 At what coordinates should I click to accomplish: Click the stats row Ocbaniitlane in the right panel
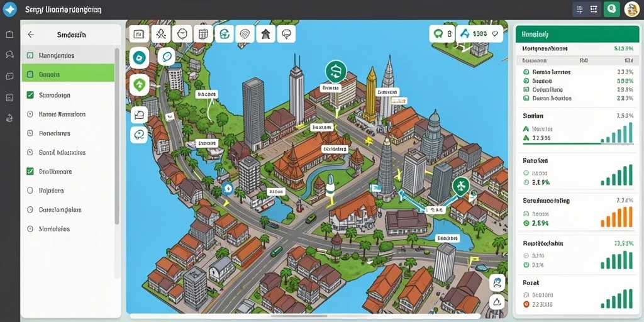[x=579, y=89]
